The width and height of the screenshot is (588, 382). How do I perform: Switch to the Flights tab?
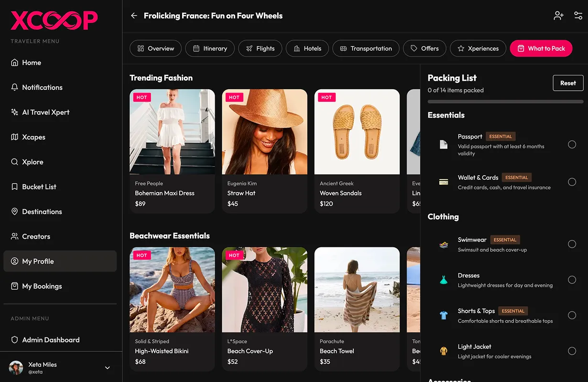(x=260, y=48)
